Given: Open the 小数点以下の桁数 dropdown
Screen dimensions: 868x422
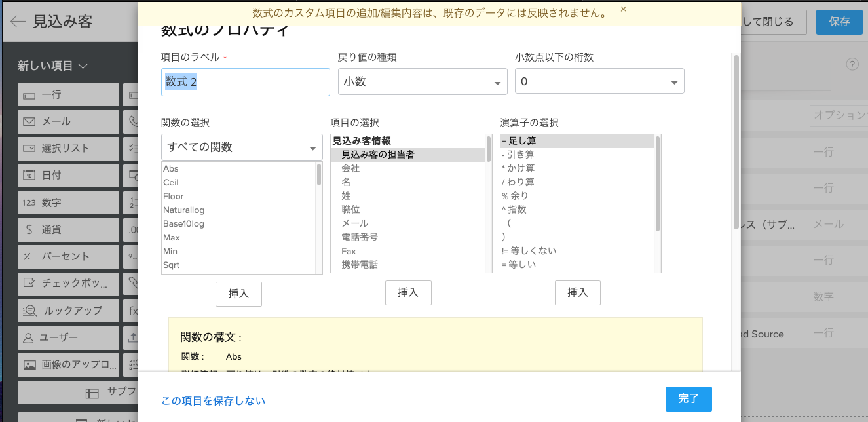Looking at the screenshot, I should click(599, 82).
